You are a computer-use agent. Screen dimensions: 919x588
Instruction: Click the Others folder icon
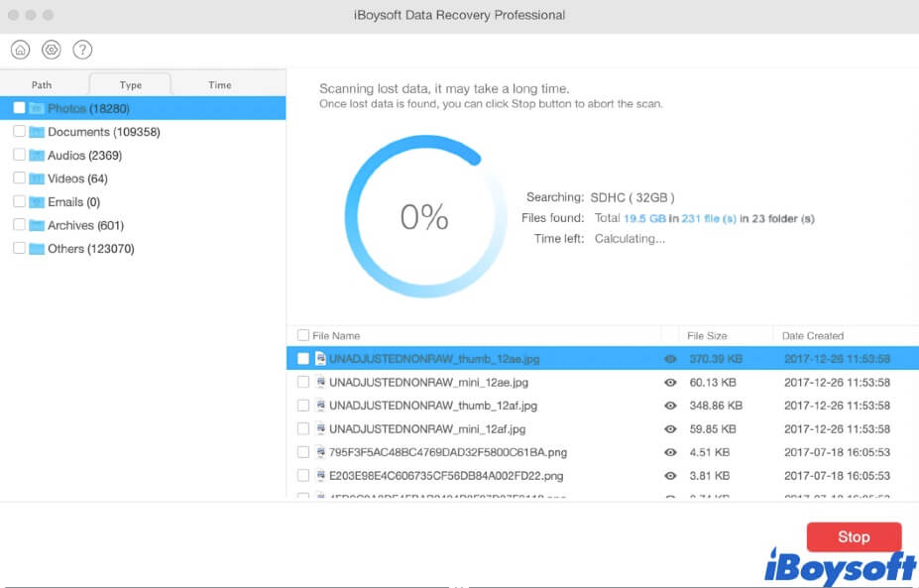(x=37, y=249)
